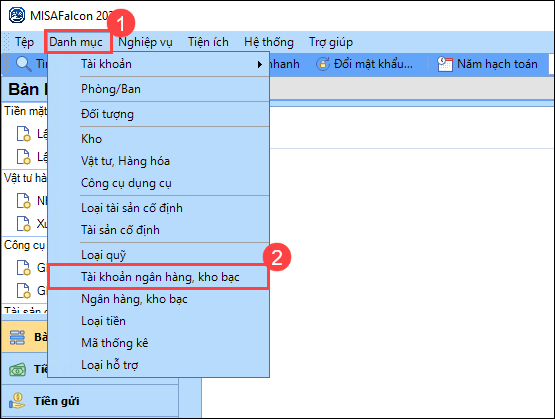Image resolution: width=555 pixels, height=419 pixels.
Task: Select Vật tư, Hàng hóa menu entry
Action: (x=125, y=161)
